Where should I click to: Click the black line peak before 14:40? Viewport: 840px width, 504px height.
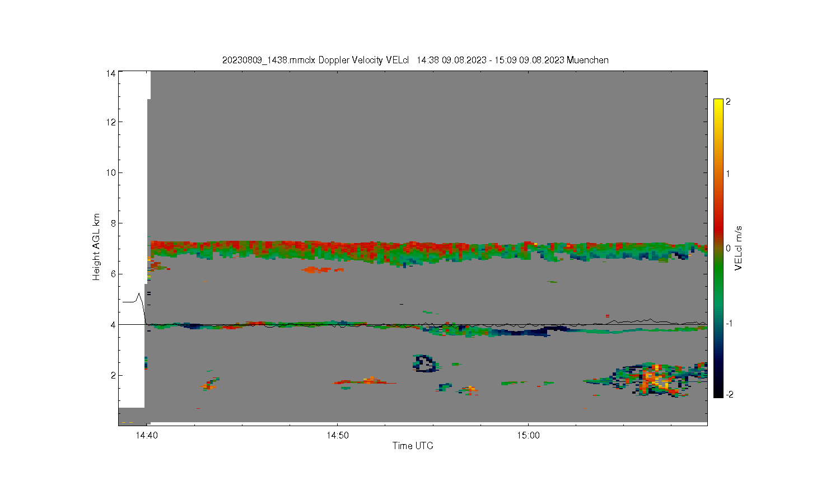pos(139,294)
